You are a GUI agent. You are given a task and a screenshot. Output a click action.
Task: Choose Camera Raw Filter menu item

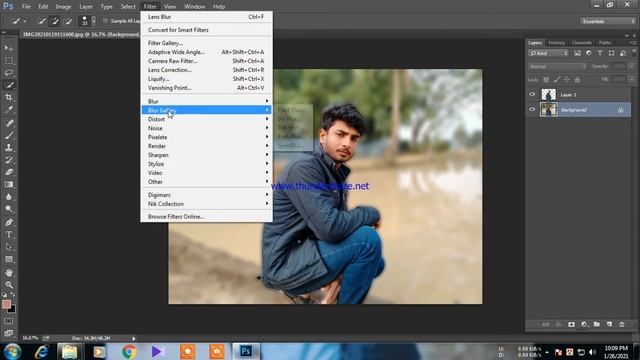tap(207, 61)
